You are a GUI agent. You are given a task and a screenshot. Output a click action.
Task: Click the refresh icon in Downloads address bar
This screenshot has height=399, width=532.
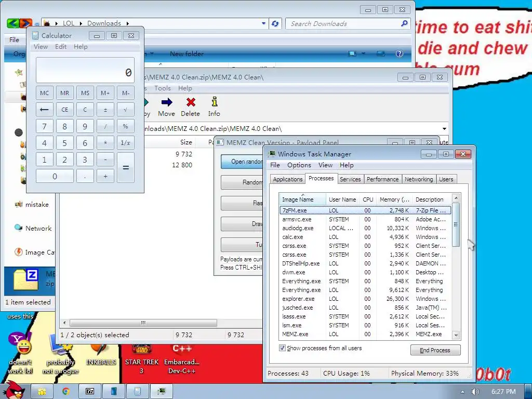click(x=275, y=24)
